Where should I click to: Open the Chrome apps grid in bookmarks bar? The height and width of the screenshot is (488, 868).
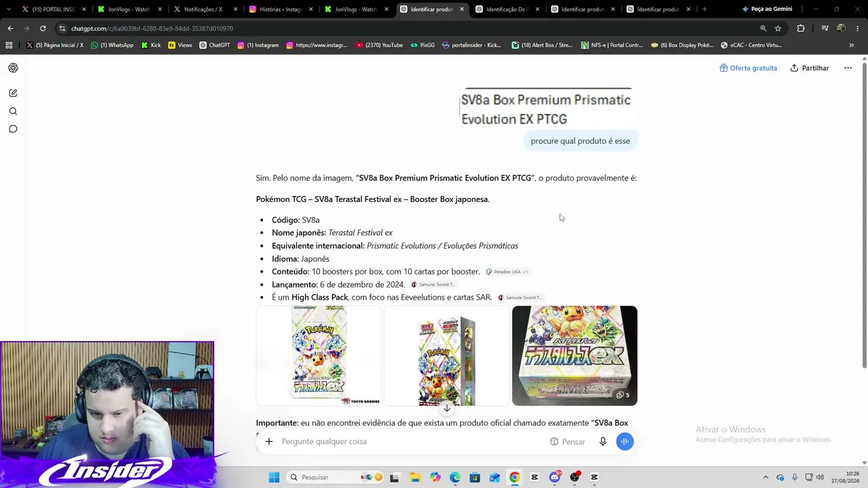(x=9, y=45)
